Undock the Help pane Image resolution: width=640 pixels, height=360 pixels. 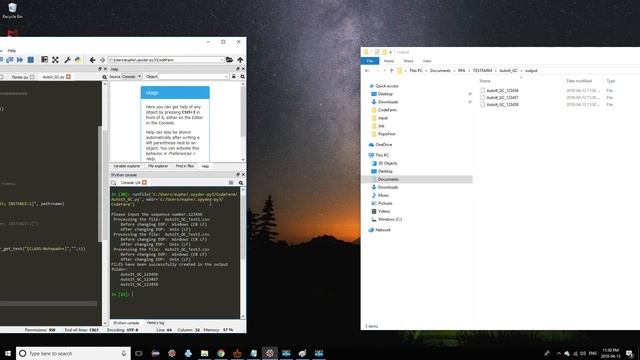click(x=238, y=69)
